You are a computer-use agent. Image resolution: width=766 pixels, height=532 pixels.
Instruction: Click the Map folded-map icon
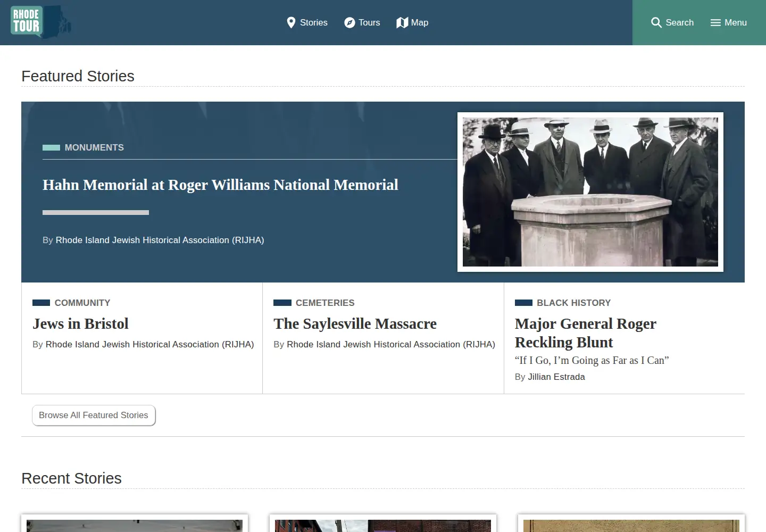402,22
